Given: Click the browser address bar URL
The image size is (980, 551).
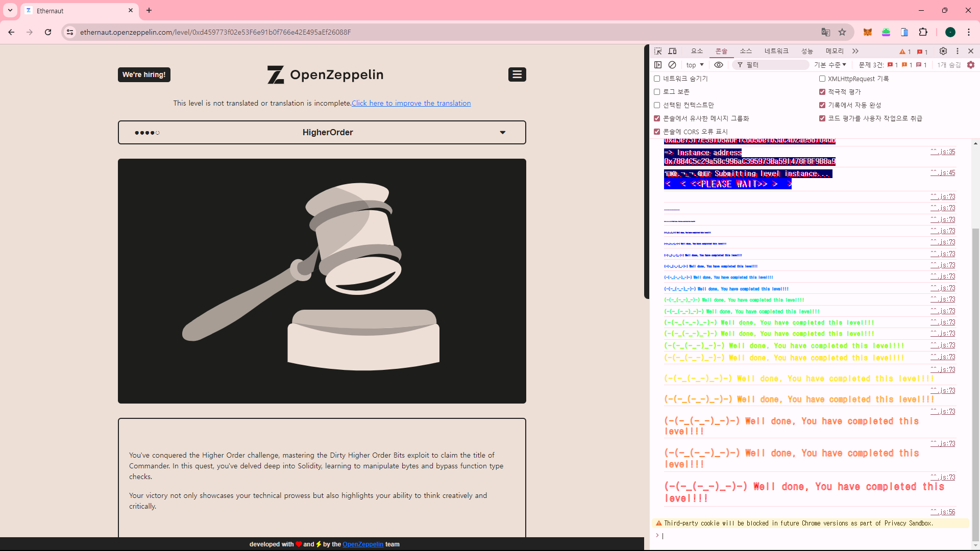Looking at the screenshot, I should [x=215, y=32].
